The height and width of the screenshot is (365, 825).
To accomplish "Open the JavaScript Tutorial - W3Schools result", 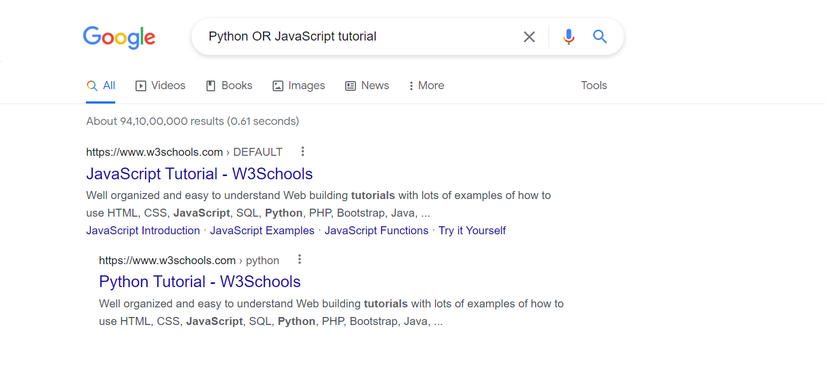I will point(199,174).
